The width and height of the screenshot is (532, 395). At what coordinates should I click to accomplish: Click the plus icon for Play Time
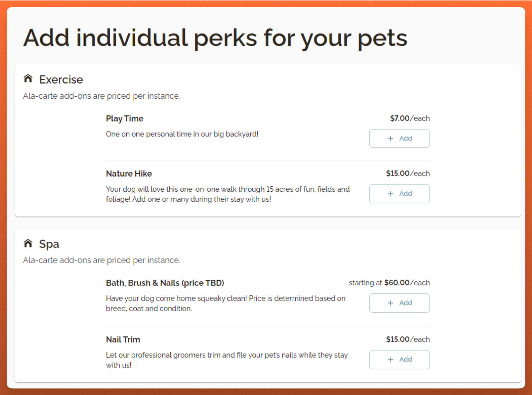click(x=390, y=139)
